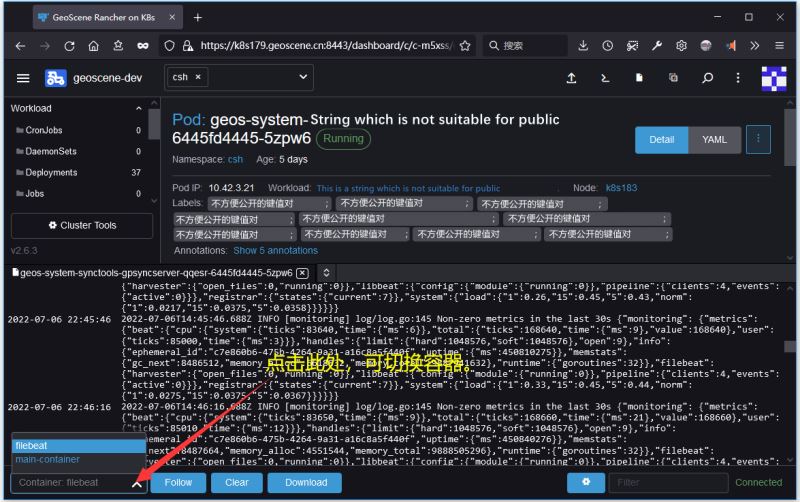Open the browser downloads icon

[x=583, y=46]
